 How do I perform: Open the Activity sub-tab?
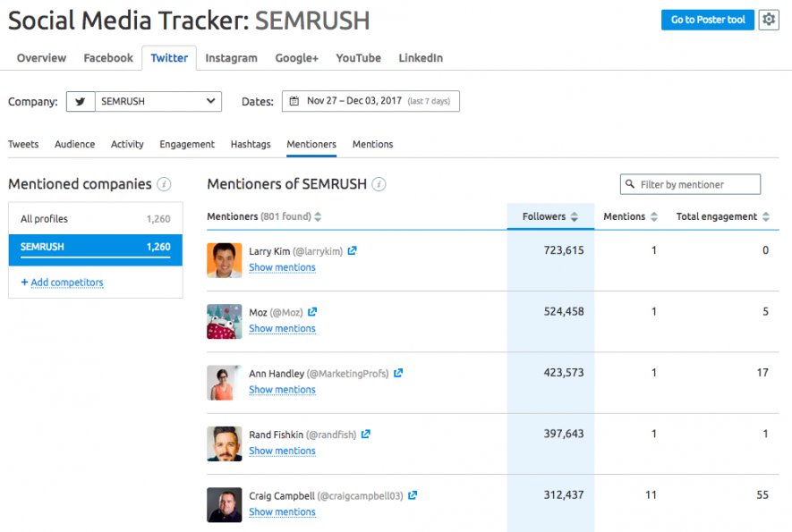(x=127, y=144)
